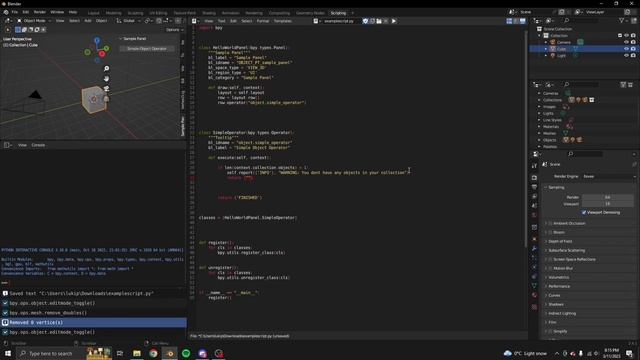Click the text editor vertical scrollbar
Viewport: 640px width, 360px height.
click(525, 139)
